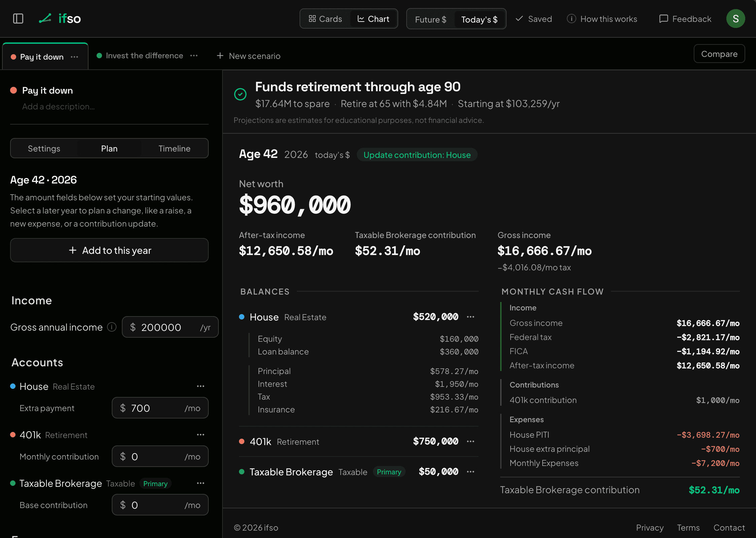Click the orange color dot beside Pay it down title
This screenshot has width=756, height=538.
coord(14,90)
